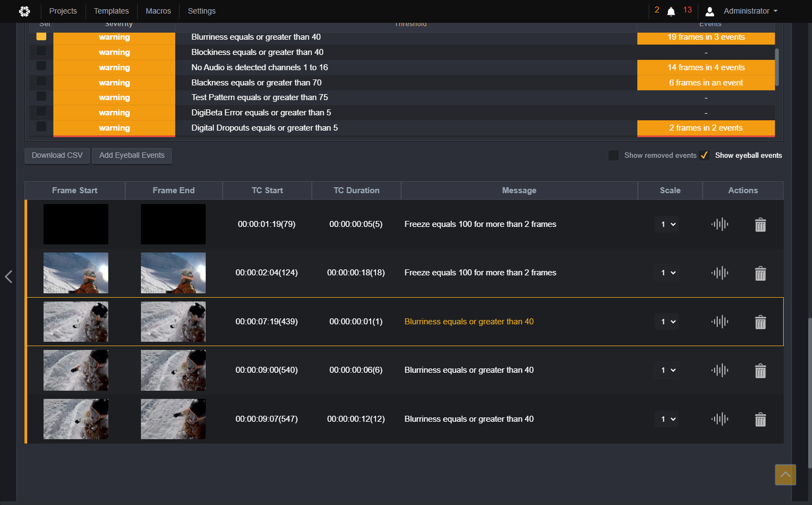Delete the 00:00:09:07(547) Blurriness event
Image resolution: width=812 pixels, height=505 pixels.
tap(760, 420)
